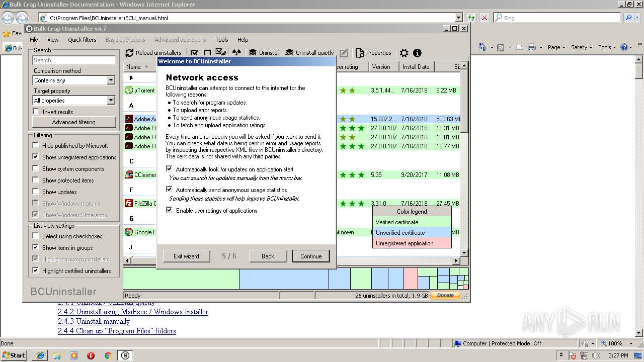Click the Adobe Acrobat icon in list
Image resolution: width=644 pixels, height=362 pixels.
129,119
